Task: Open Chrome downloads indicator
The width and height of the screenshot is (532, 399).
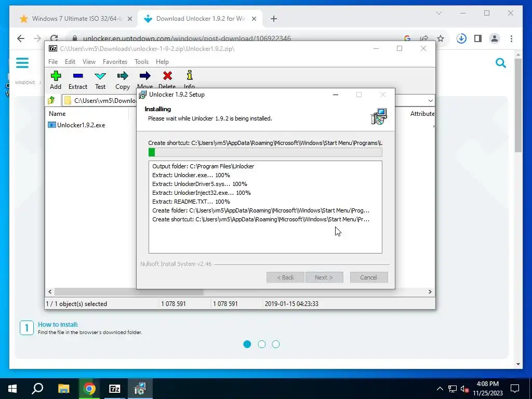Action: tap(461, 38)
